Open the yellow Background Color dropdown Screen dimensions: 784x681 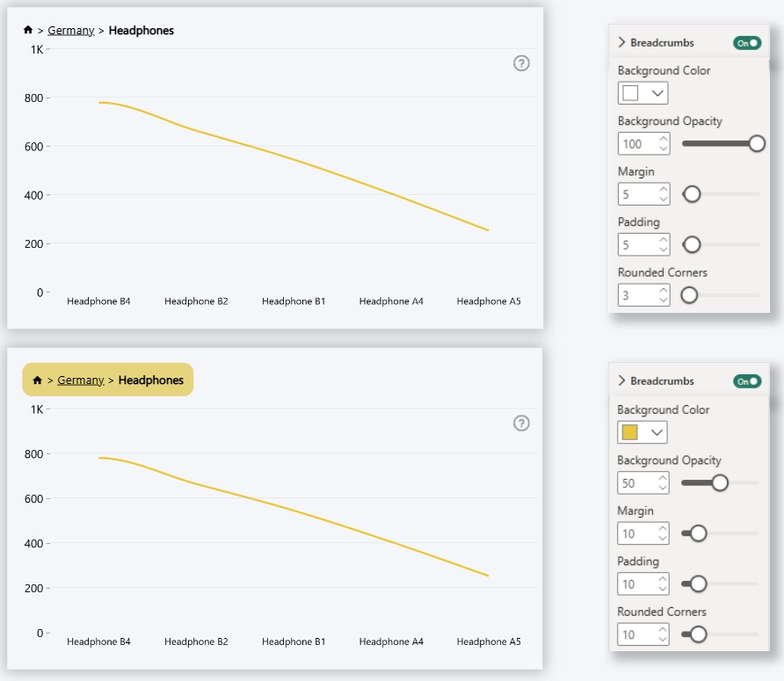point(642,432)
